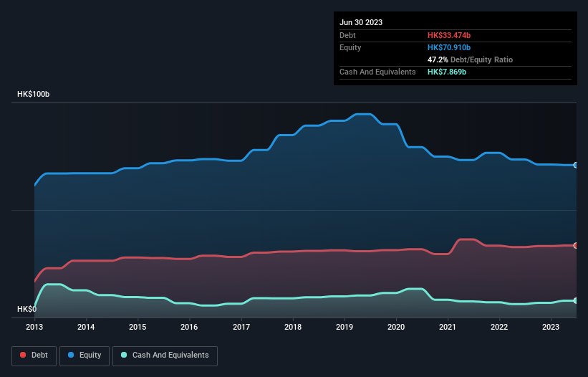Select the 2013 x-axis label
The width and height of the screenshot is (588, 377).
click(34, 327)
